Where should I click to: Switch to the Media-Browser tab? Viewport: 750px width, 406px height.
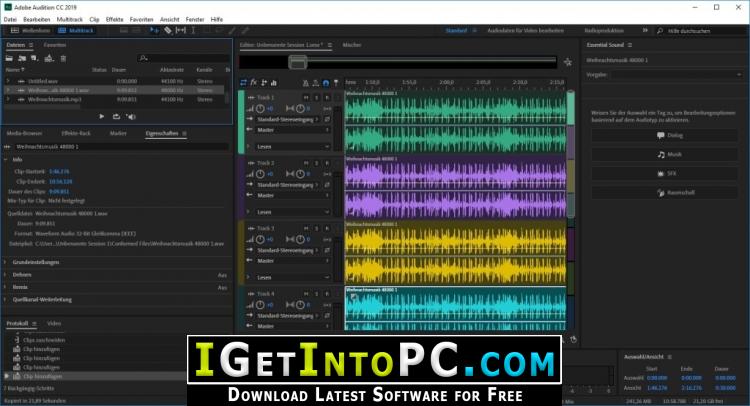[x=24, y=133]
